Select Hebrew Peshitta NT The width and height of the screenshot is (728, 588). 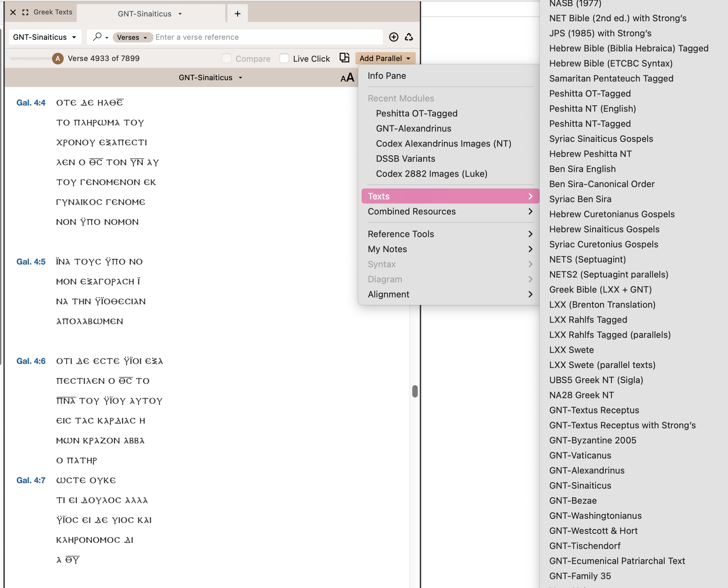[590, 154]
